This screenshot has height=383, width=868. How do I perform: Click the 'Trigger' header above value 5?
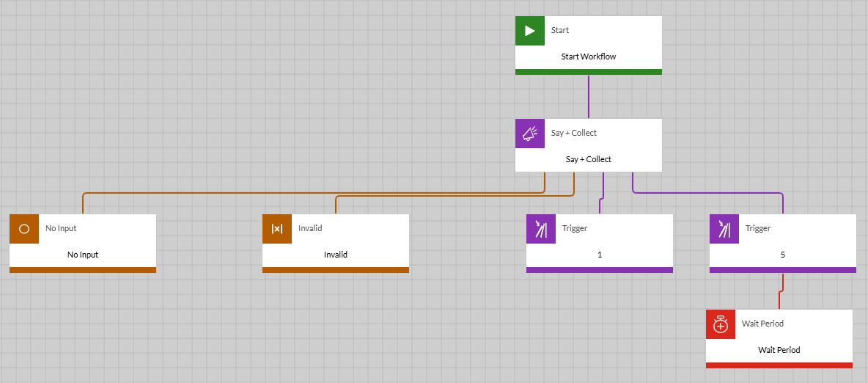758,228
